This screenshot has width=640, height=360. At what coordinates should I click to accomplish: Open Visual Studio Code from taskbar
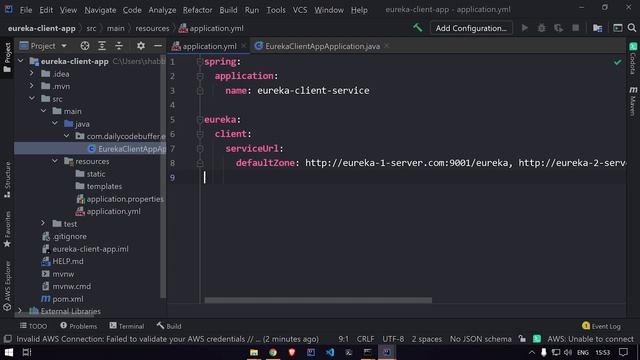pos(330,352)
